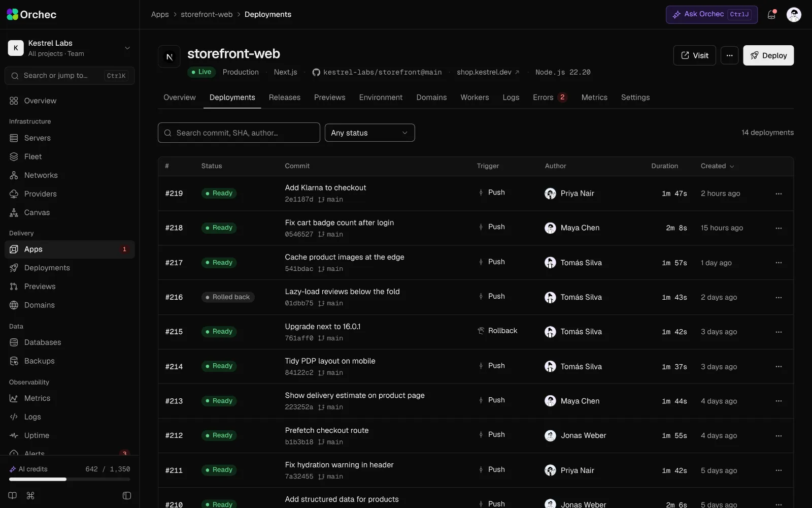Select the Settings tab
Image resolution: width=812 pixels, height=508 pixels.
[635, 98]
